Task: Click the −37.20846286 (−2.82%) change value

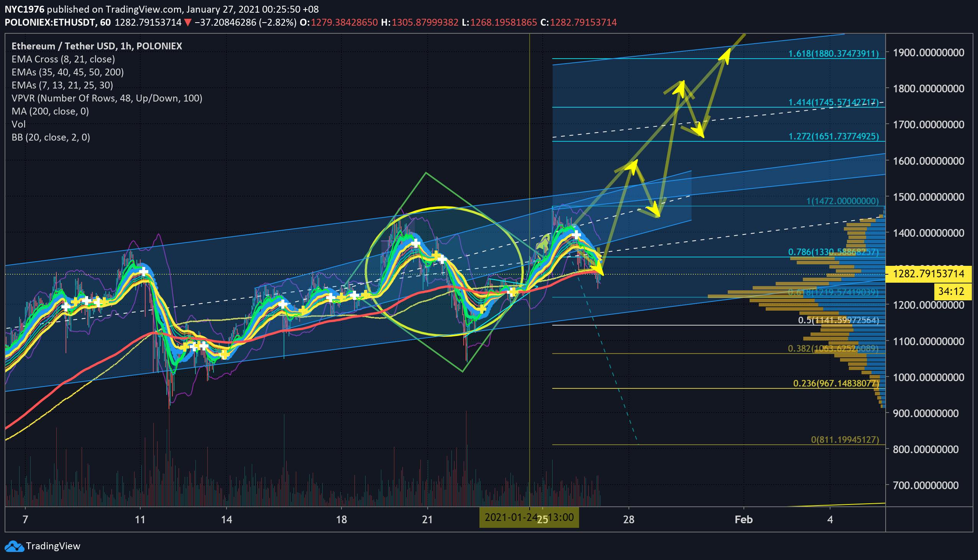Action: pos(246,22)
